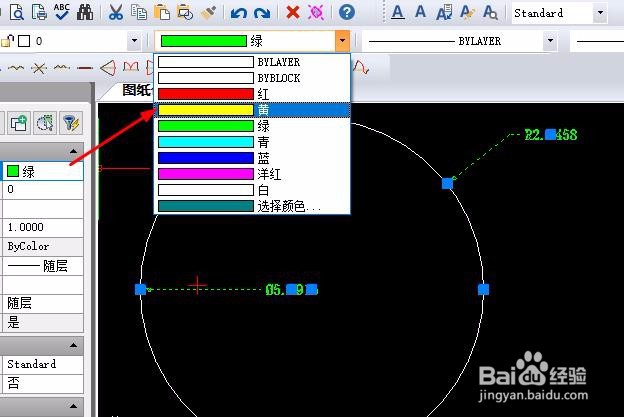
Task: Click underlined A multiline text icon
Action: (x=398, y=12)
